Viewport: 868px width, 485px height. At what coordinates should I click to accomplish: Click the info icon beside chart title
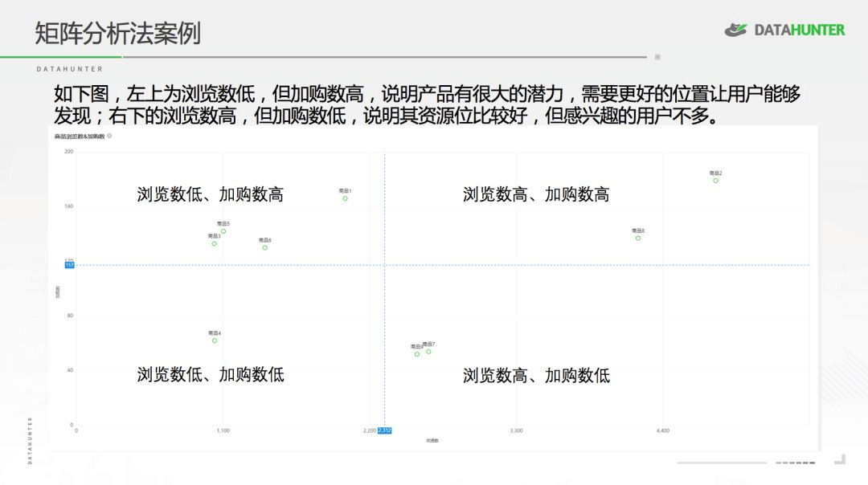click(x=109, y=136)
